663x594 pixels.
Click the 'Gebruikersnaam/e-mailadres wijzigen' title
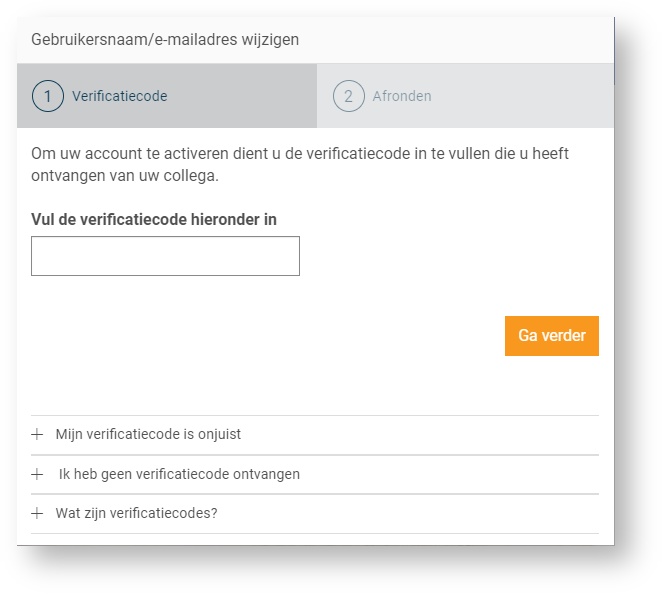(x=165, y=40)
